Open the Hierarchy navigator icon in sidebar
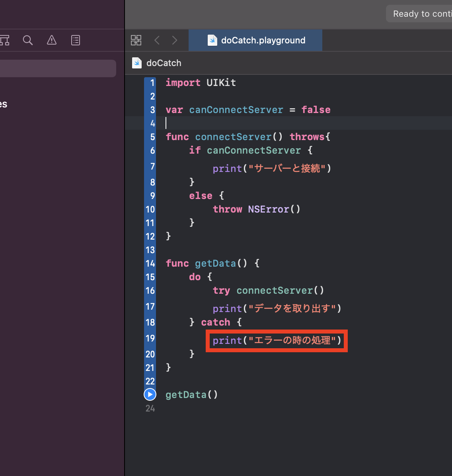The height and width of the screenshot is (476, 452). pos(4,40)
